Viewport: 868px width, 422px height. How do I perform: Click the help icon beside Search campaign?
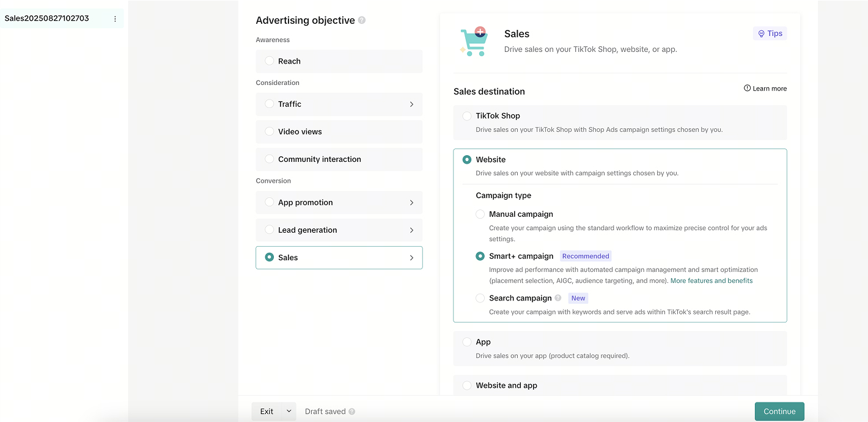(x=557, y=298)
